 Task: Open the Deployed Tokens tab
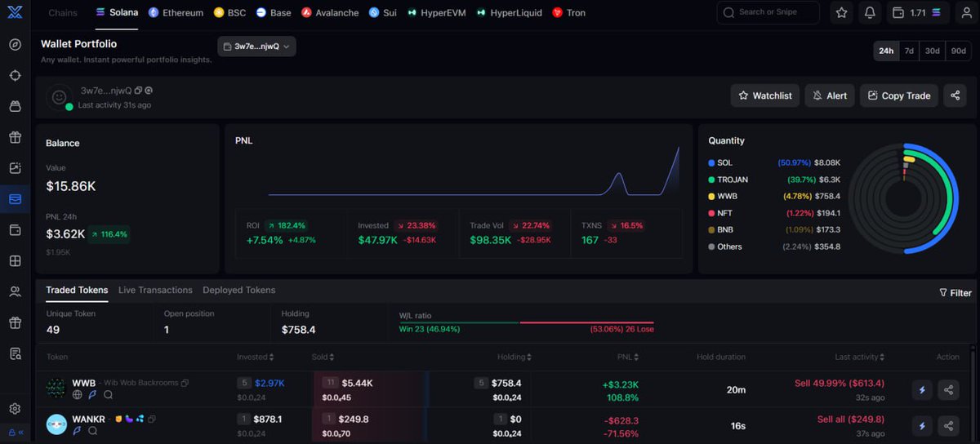click(239, 290)
